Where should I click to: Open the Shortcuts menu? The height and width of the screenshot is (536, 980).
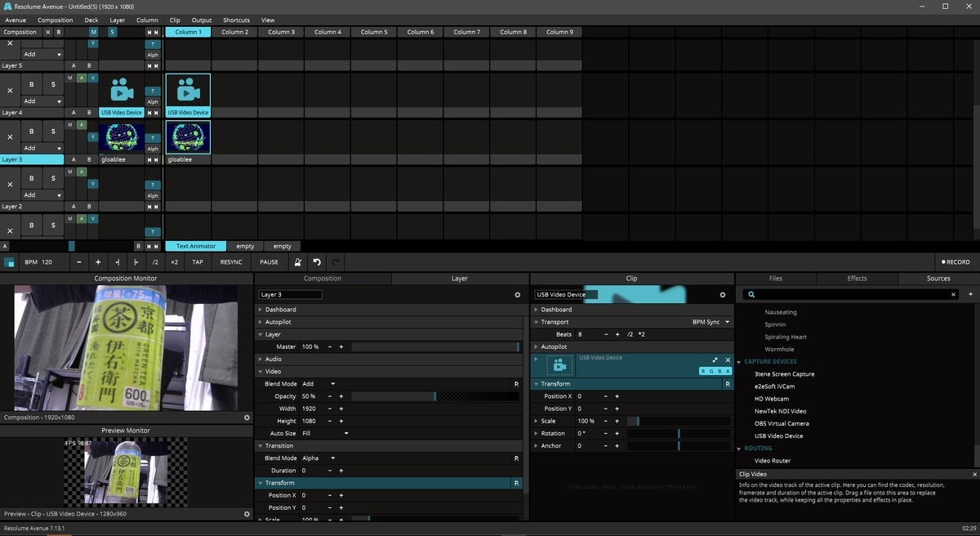pyautogui.click(x=237, y=20)
